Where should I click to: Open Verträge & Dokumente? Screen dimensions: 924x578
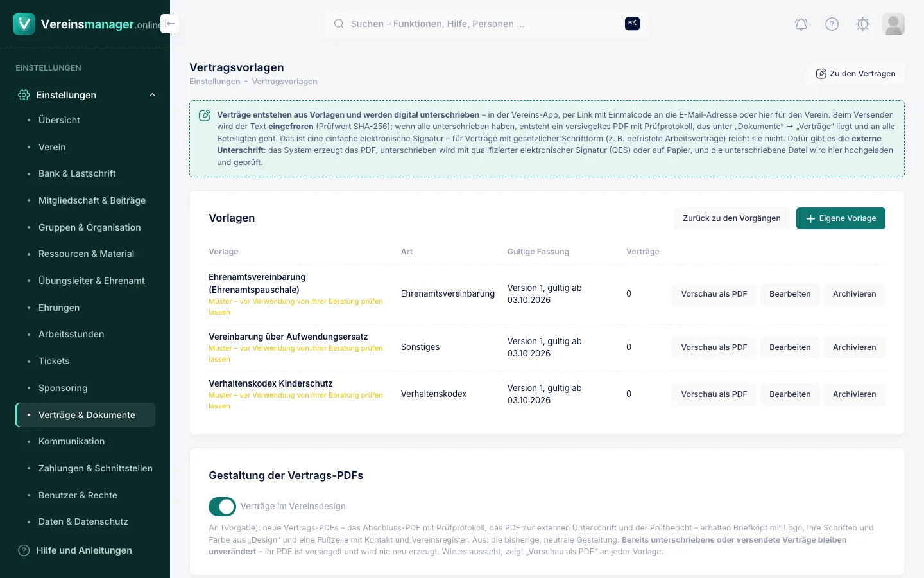tap(85, 415)
